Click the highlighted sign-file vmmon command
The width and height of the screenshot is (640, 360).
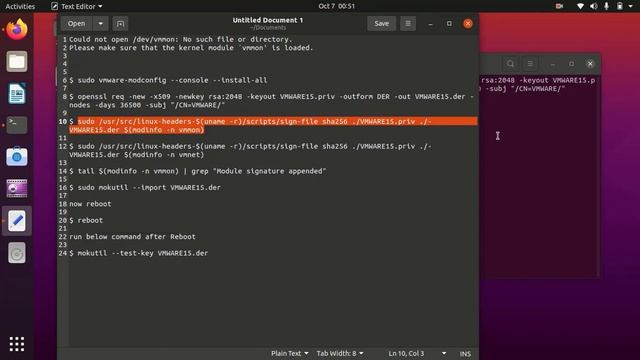tap(273, 126)
